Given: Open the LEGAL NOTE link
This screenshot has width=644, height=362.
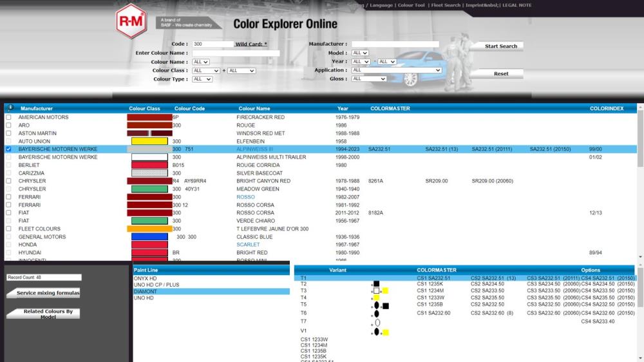Looking at the screenshot, I should pyautogui.click(x=517, y=5).
